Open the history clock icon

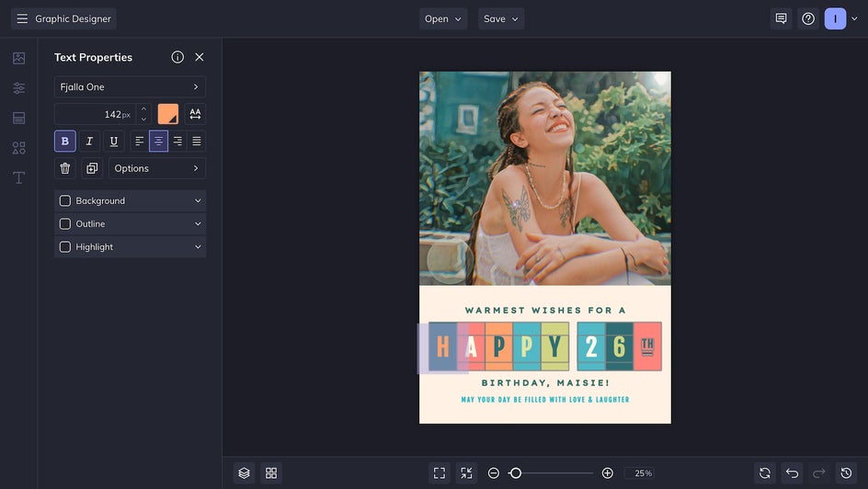point(847,473)
